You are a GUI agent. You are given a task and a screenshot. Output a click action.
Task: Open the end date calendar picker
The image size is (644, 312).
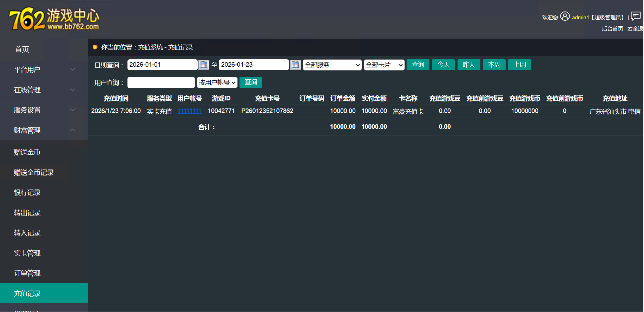(x=295, y=65)
